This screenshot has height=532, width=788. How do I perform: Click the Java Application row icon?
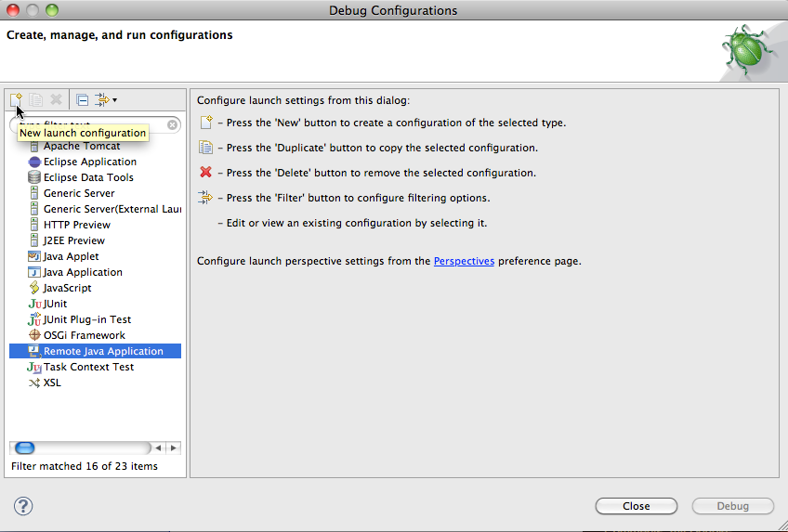pyautogui.click(x=34, y=272)
